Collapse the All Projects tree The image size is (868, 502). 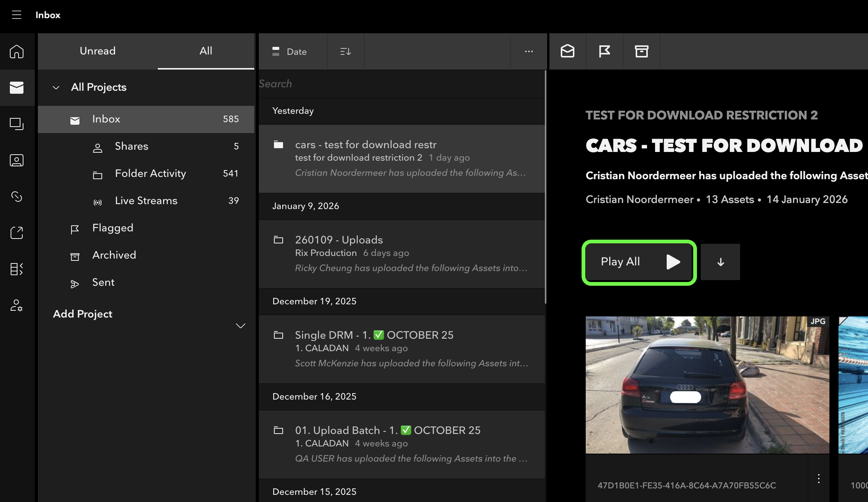(x=56, y=87)
